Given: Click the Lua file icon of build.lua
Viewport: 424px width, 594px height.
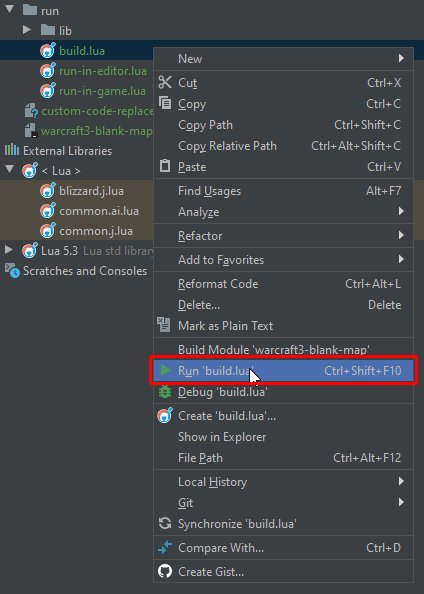Looking at the screenshot, I should coord(48,50).
